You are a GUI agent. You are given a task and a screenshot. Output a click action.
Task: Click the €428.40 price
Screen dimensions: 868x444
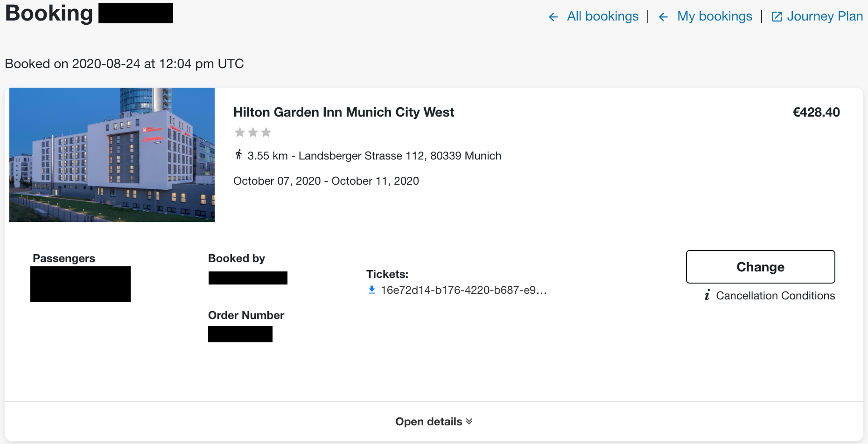(816, 112)
